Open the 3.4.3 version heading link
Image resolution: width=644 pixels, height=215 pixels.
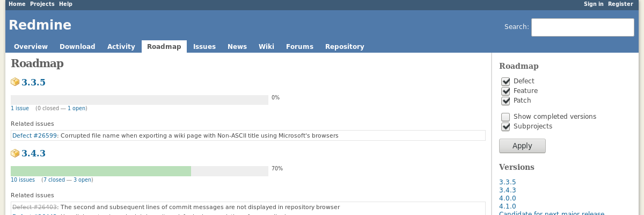[x=33, y=153]
